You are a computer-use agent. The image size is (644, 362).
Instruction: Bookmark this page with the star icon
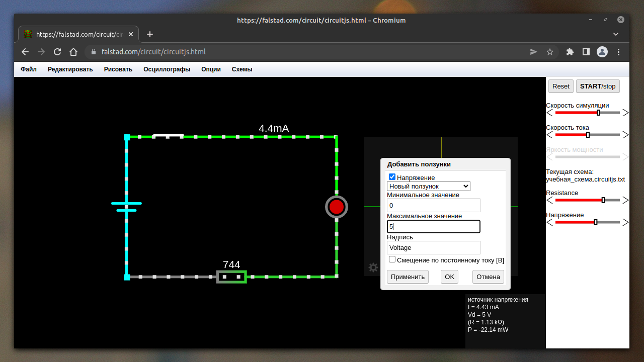[x=550, y=52]
